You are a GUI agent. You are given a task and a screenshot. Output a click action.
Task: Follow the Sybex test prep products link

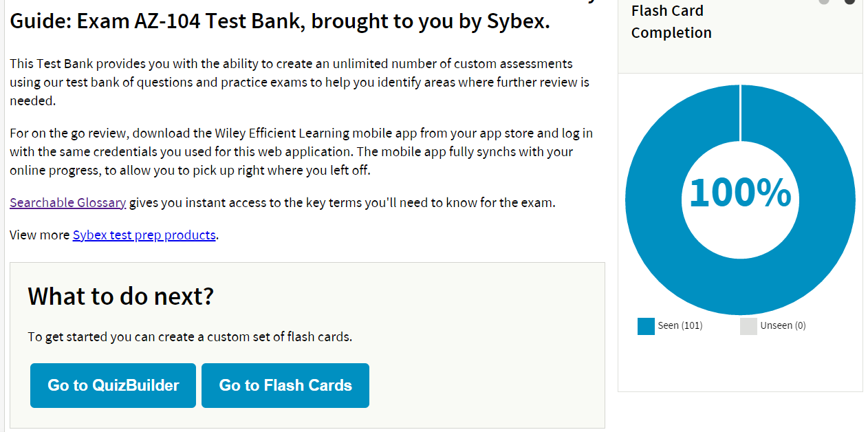coord(144,235)
